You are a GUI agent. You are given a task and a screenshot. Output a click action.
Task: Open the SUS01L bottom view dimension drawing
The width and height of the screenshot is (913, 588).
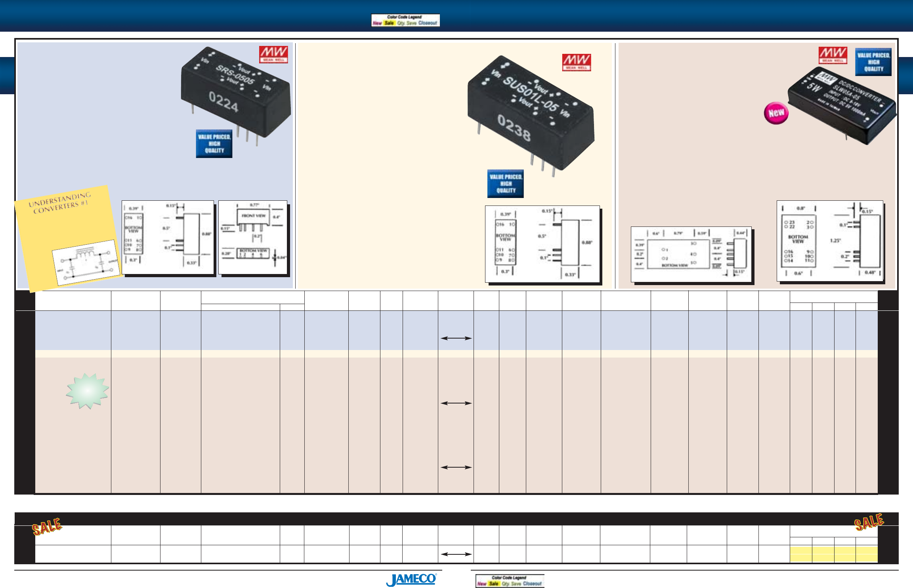(x=542, y=244)
